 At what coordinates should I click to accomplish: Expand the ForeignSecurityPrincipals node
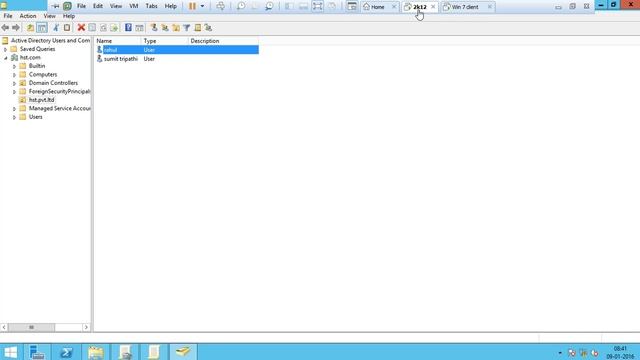click(14, 92)
